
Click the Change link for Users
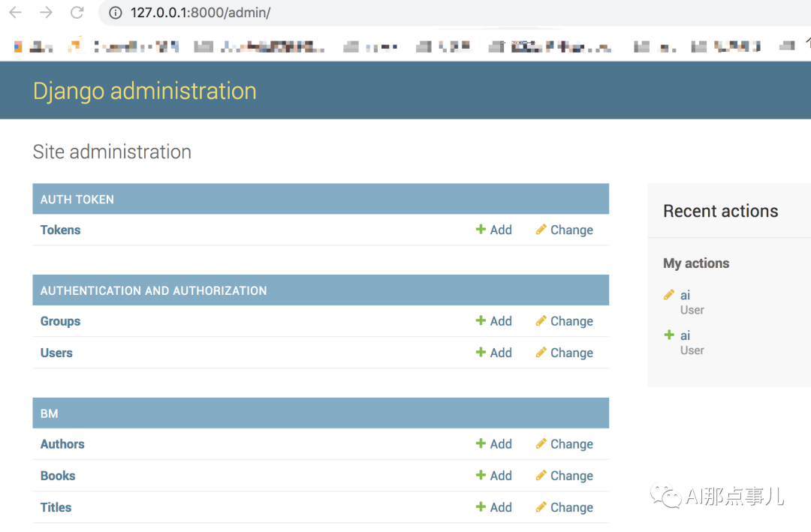571,353
